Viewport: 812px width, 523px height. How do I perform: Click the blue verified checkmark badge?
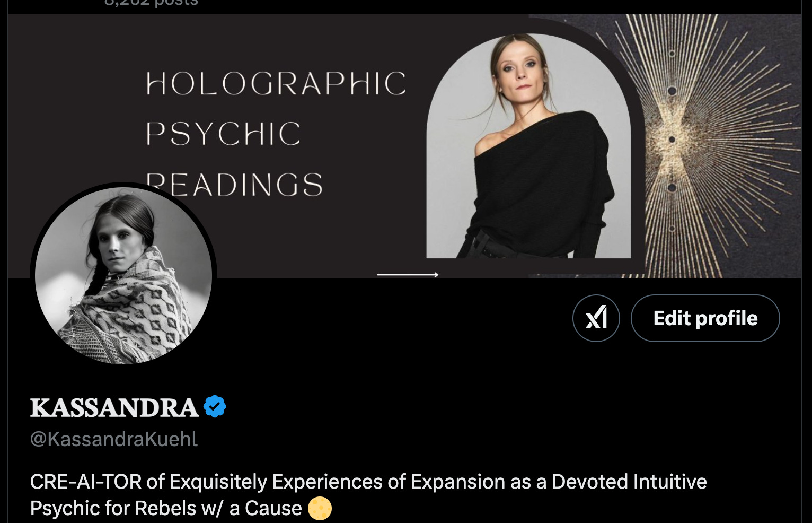(215, 407)
